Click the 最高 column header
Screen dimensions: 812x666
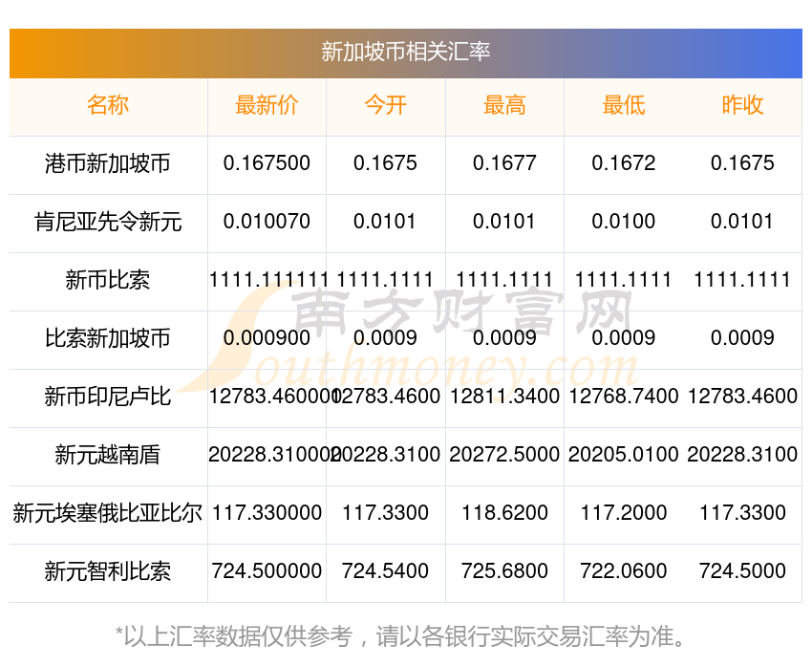tap(504, 105)
